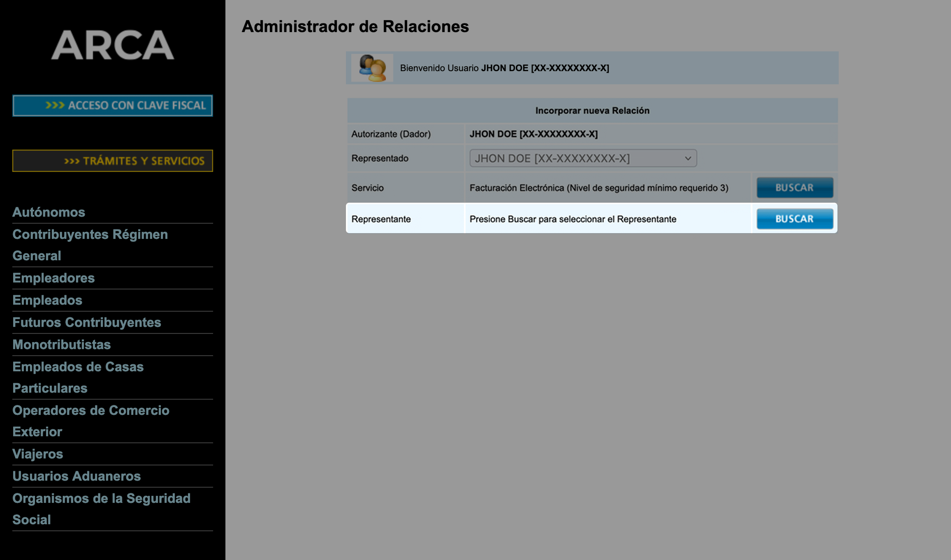Click Buscar in the Representante row
The height and width of the screenshot is (560, 951).
pyautogui.click(x=794, y=219)
